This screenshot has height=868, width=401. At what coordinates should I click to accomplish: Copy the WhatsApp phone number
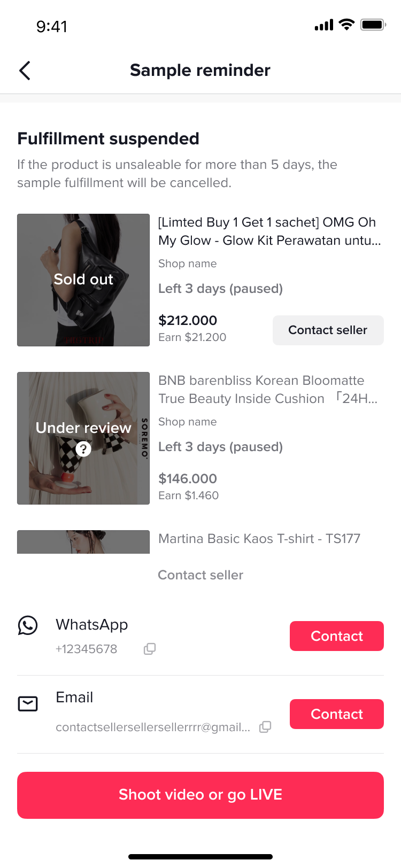pyautogui.click(x=150, y=649)
